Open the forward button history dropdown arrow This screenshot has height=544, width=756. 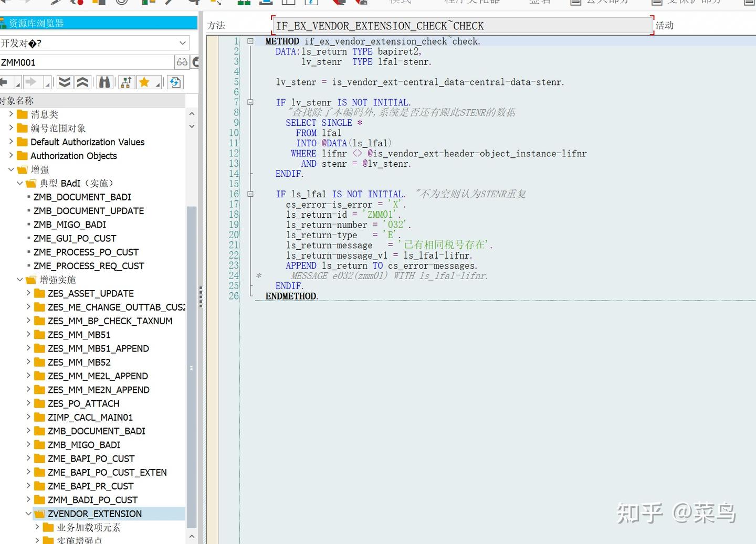[x=48, y=84]
